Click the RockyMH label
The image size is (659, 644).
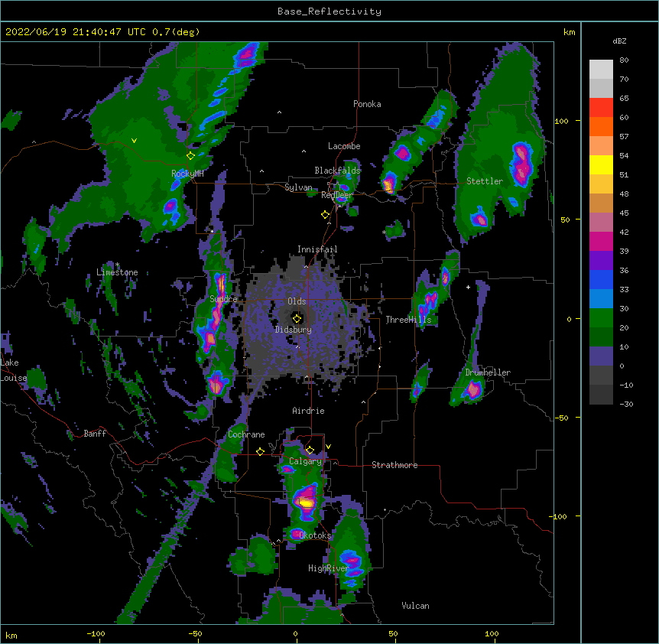click(x=187, y=174)
